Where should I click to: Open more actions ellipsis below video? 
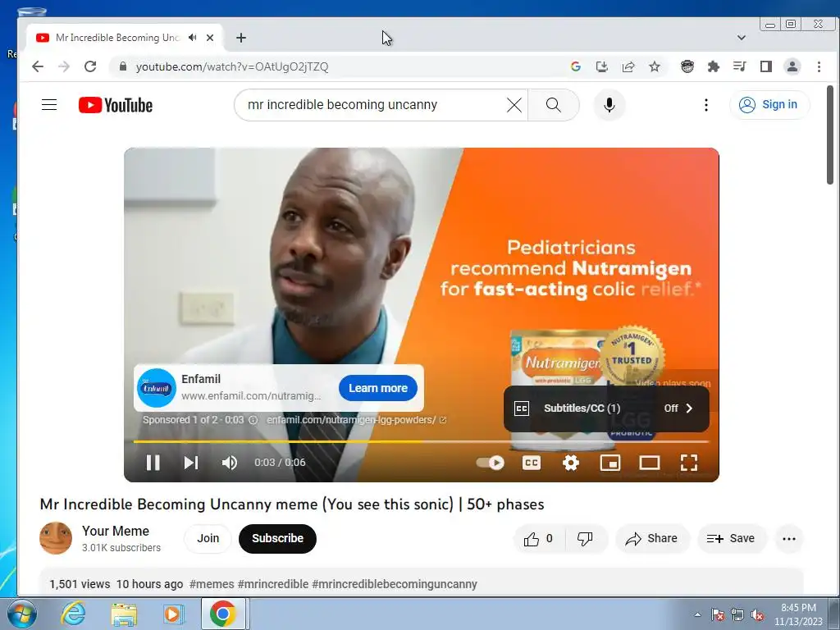(788, 539)
